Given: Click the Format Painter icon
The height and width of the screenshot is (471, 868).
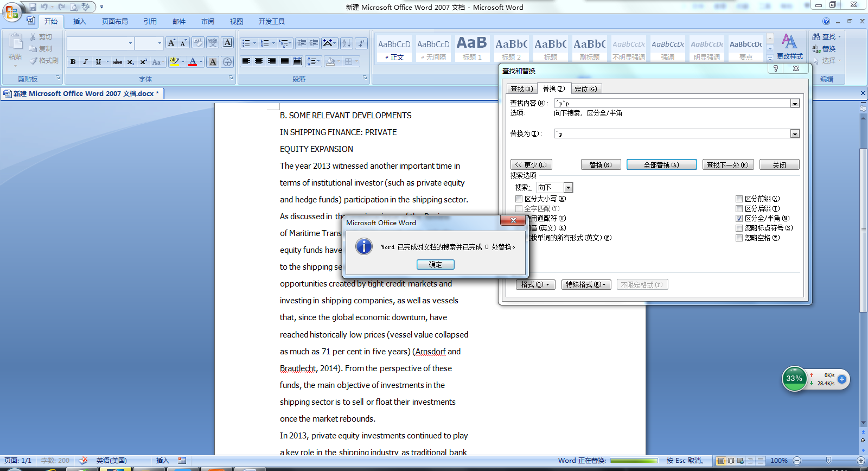Looking at the screenshot, I should (x=44, y=61).
